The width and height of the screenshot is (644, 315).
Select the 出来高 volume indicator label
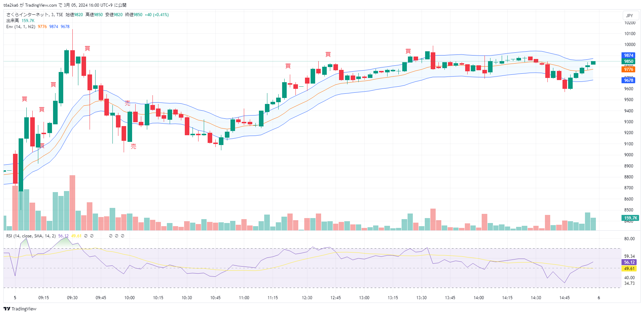click(12, 21)
